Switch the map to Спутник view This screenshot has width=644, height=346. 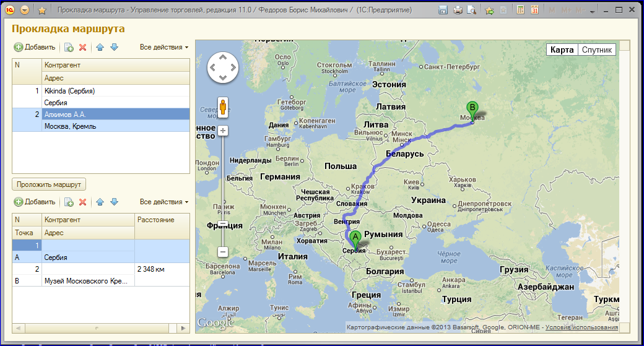coord(597,50)
